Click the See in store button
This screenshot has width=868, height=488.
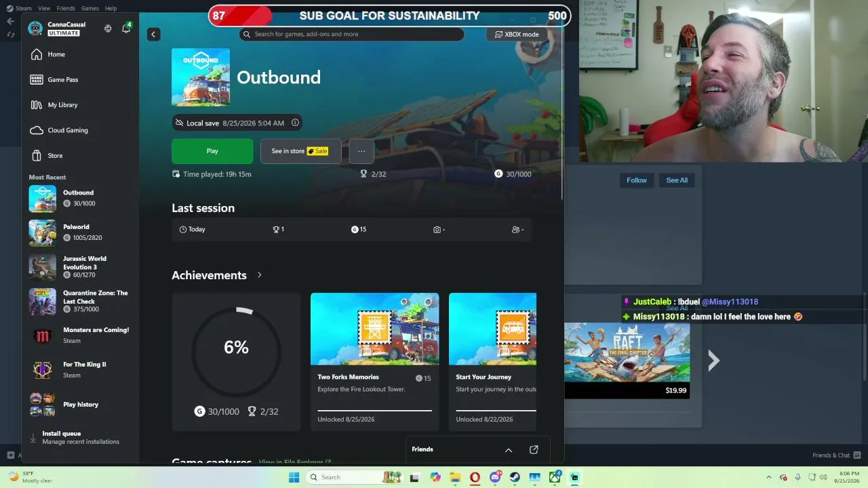tap(300, 151)
